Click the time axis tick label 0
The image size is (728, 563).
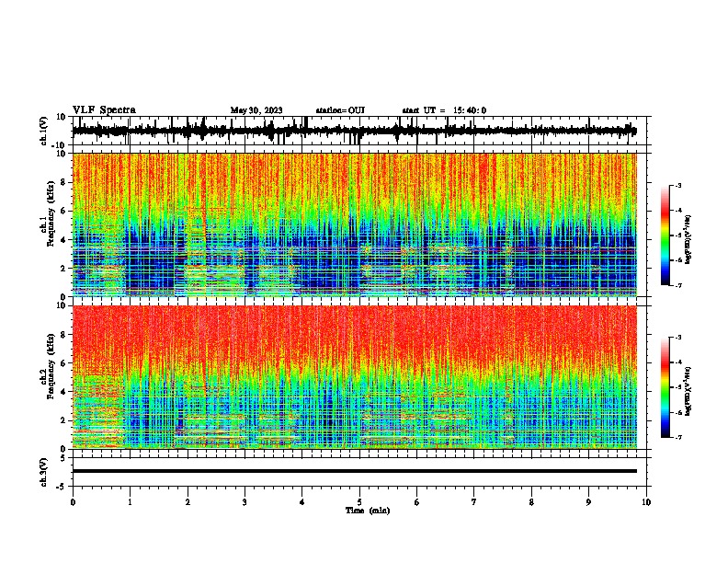click(x=73, y=502)
